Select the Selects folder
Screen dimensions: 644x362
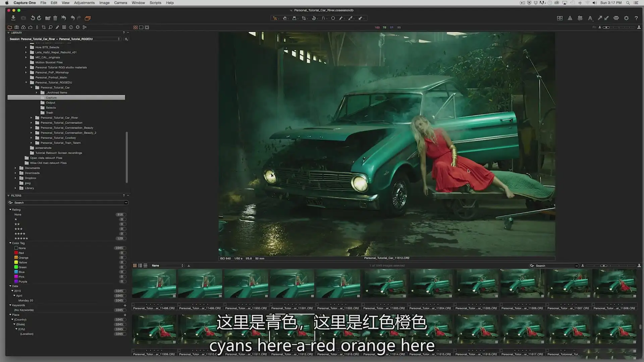(51, 108)
